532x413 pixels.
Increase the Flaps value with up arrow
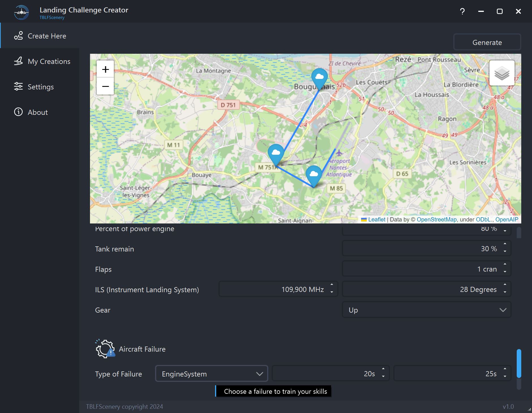click(x=505, y=264)
